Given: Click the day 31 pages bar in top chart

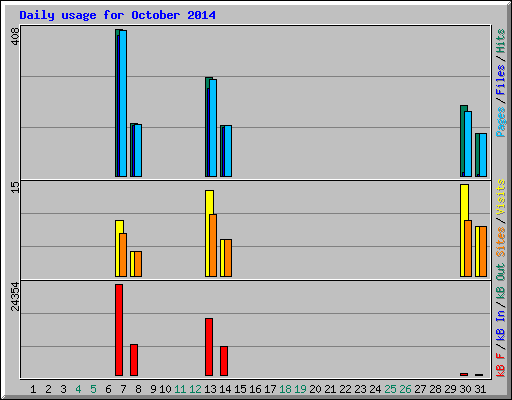Looking at the screenshot, I should [x=483, y=155].
